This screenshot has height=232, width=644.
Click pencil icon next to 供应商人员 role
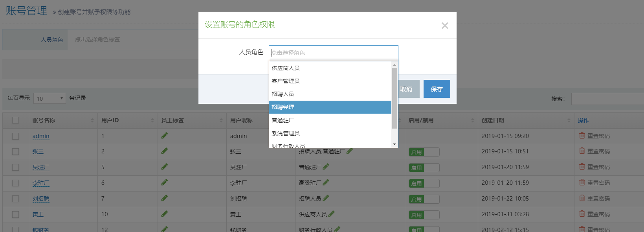point(331,214)
